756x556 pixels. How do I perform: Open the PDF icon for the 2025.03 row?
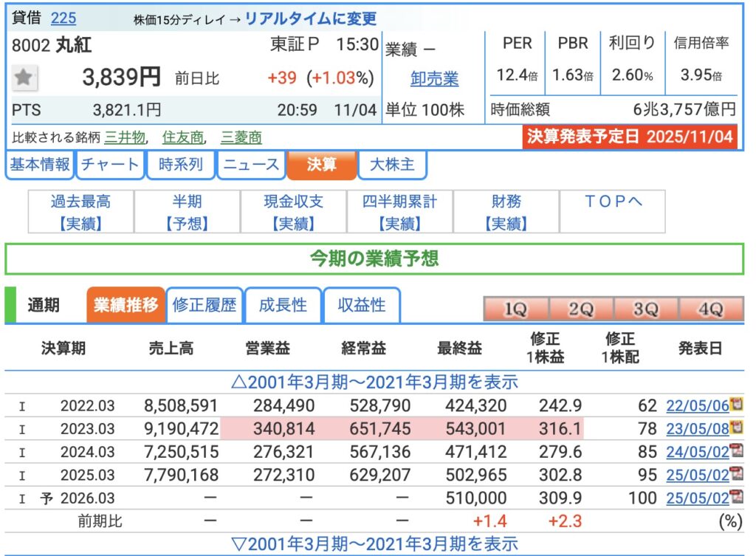pyautogui.click(x=735, y=474)
